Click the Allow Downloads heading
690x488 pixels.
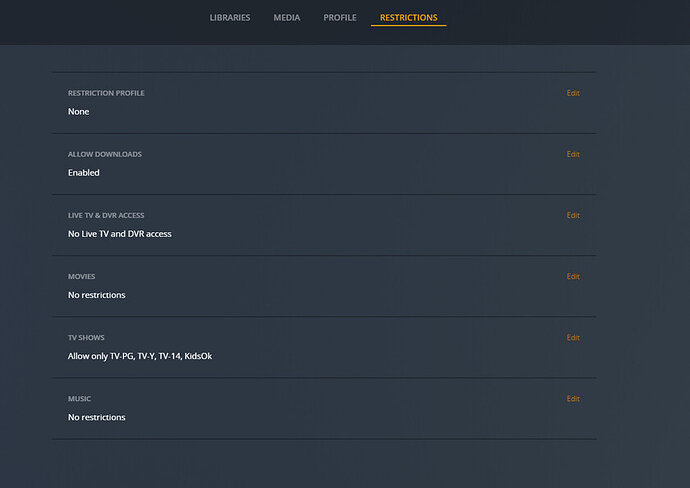pos(105,154)
